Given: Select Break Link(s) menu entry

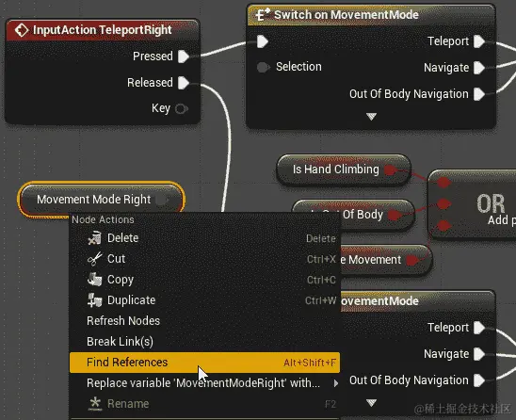Looking at the screenshot, I should [x=204, y=342].
